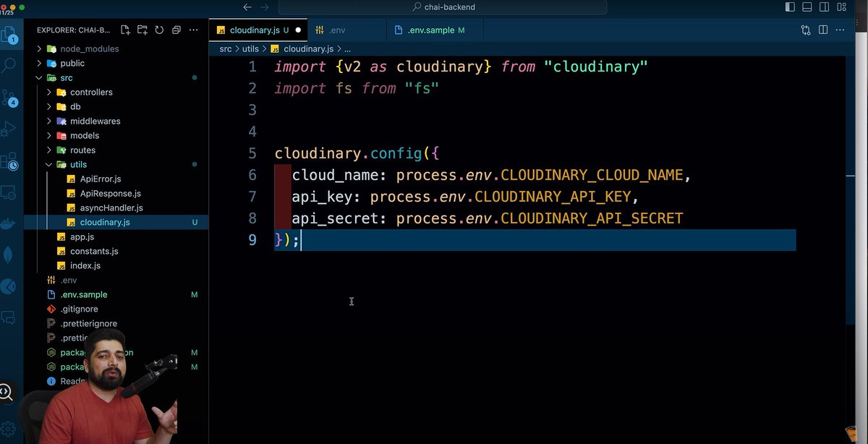Select the .env editor tab
The height and width of the screenshot is (444, 868).
click(336, 30)
